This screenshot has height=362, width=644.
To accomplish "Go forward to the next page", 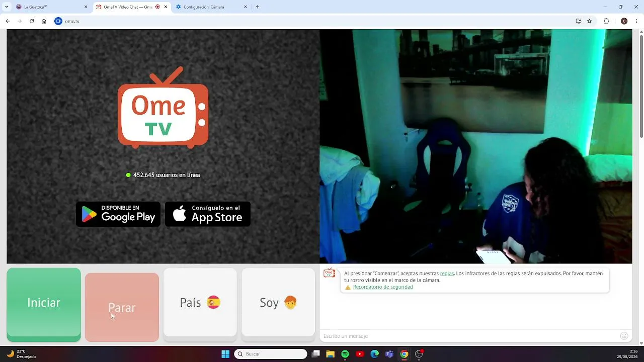I will 20,21.
